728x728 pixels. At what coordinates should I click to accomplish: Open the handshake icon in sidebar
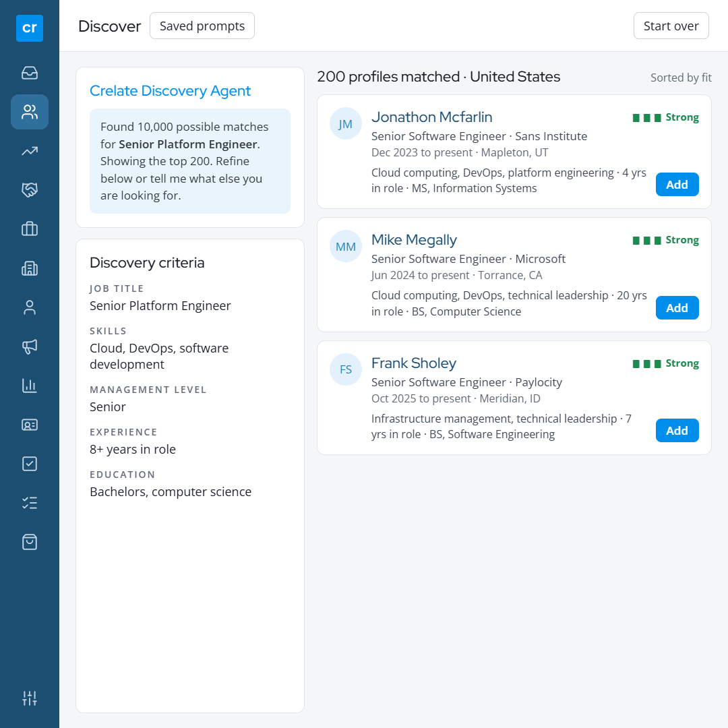(30, 190)
